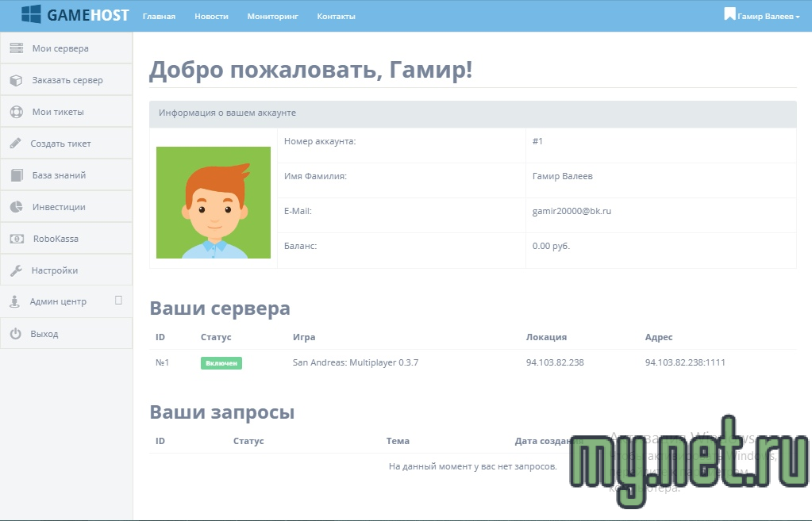This screenshot has height=521, width=812.
Task: Click the box icon beside Заказать сервер
Action: 16,80
